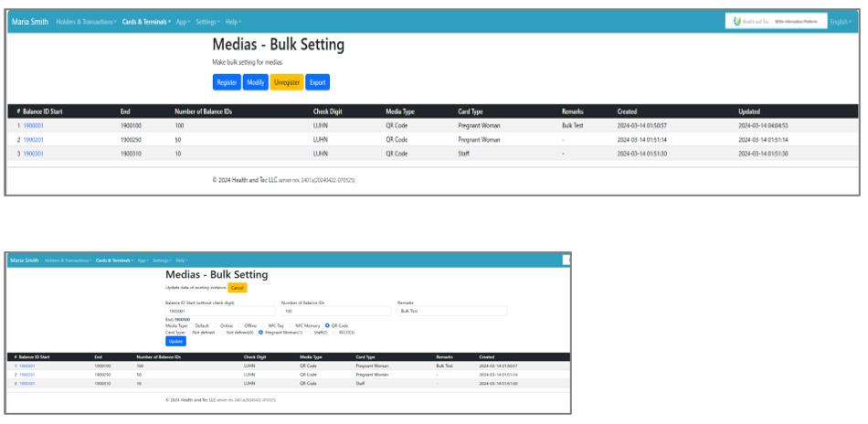Select the QR Code media type radio
This screenshot has height=424, width=868.
(x=327, y=325)
